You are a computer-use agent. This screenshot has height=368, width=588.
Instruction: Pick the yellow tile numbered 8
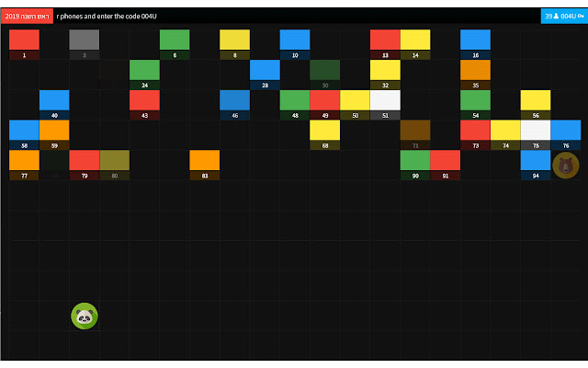tap(235, 44)
